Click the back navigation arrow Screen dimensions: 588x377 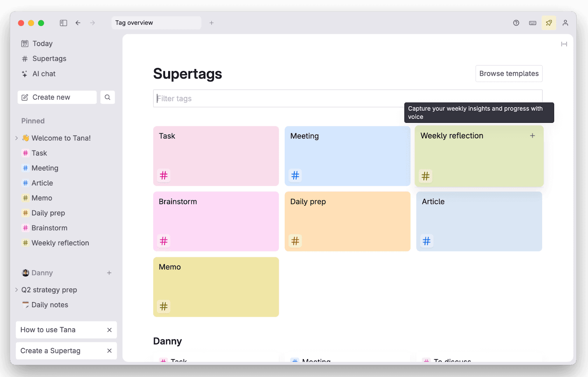coord(78,23)
